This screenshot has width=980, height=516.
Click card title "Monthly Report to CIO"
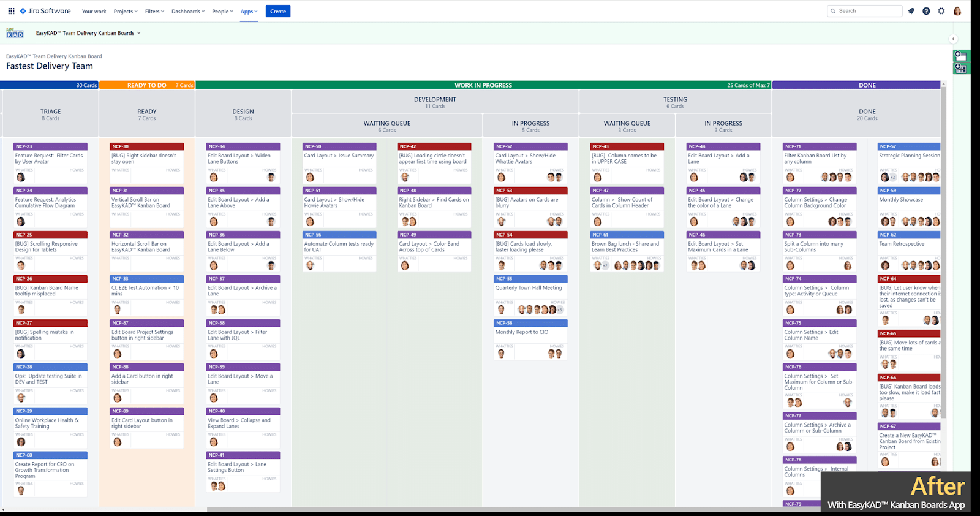click(x=522, y=332)
